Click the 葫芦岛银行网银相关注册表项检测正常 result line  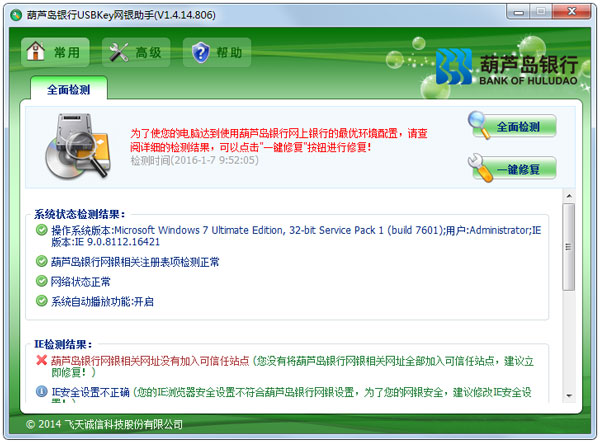tap(135, 262)
